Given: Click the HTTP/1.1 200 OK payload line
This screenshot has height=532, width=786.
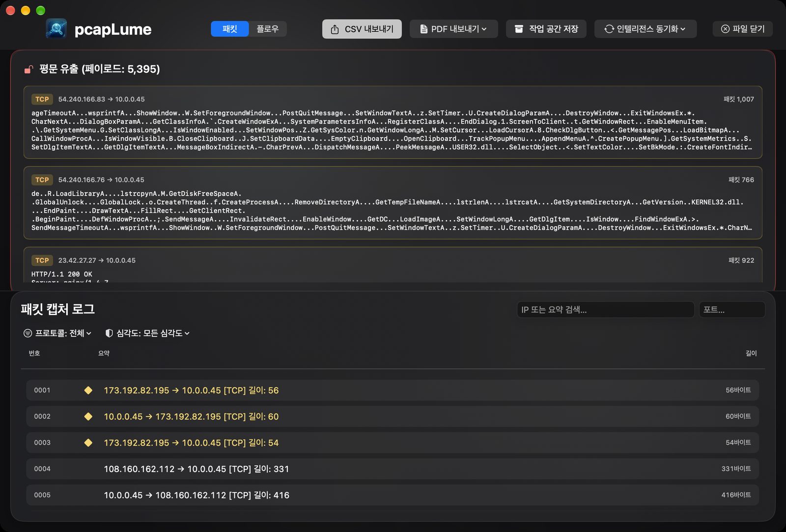Looking at the screenshot, I should (62, 274).
